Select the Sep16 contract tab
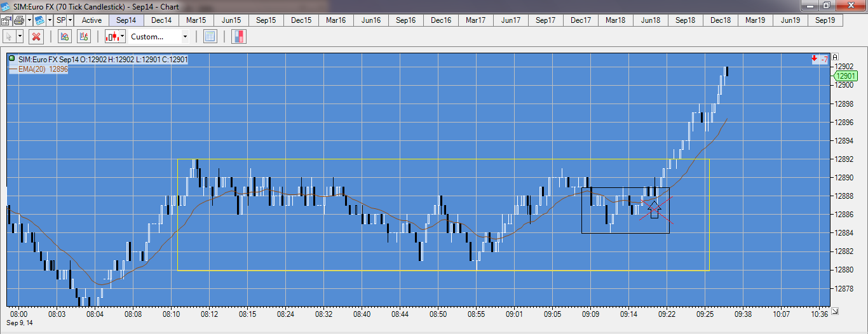The image size is (868, 334). 406,20
